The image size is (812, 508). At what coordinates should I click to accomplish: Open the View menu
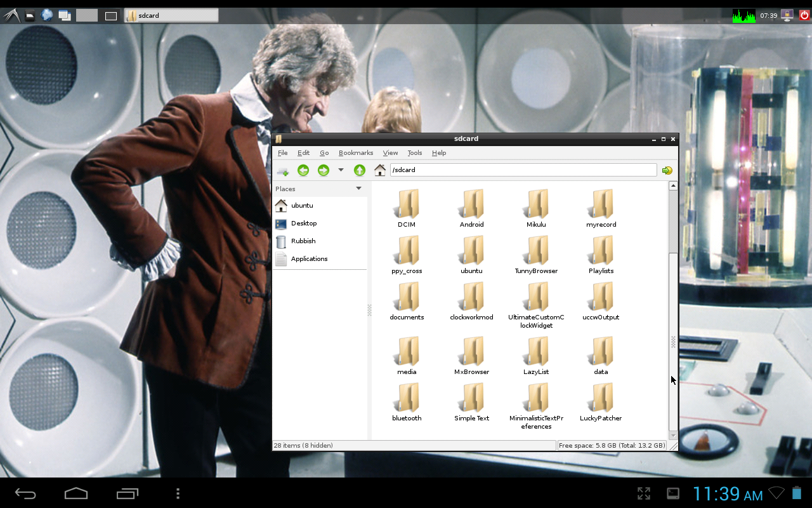pyautogui.click(x=390, y=152)
